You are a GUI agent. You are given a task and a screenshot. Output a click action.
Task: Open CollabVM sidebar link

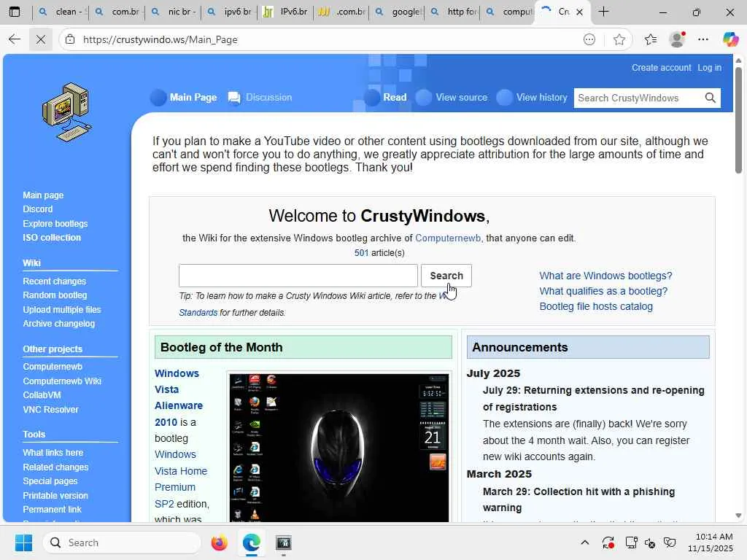point(42,394)
